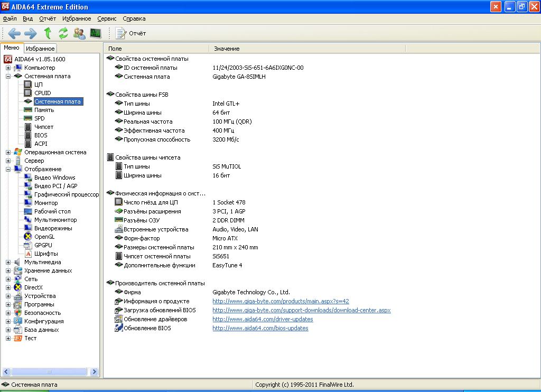Collapse the Системная плата parent node

(8, 76)
